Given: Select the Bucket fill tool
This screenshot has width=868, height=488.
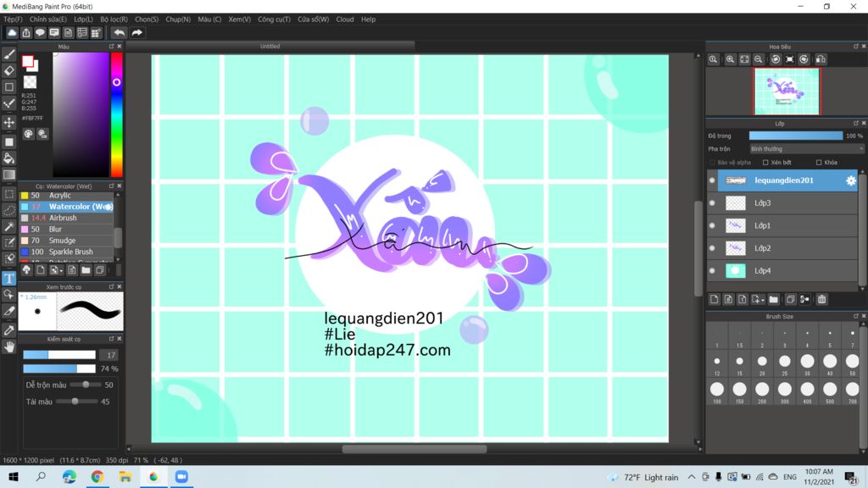Looking at the screenshot, I should 8,158.
